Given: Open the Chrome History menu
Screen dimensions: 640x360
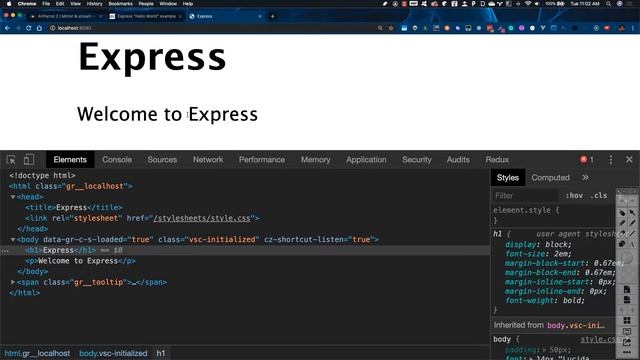Looking at the screenshot, I should [94, 4].
